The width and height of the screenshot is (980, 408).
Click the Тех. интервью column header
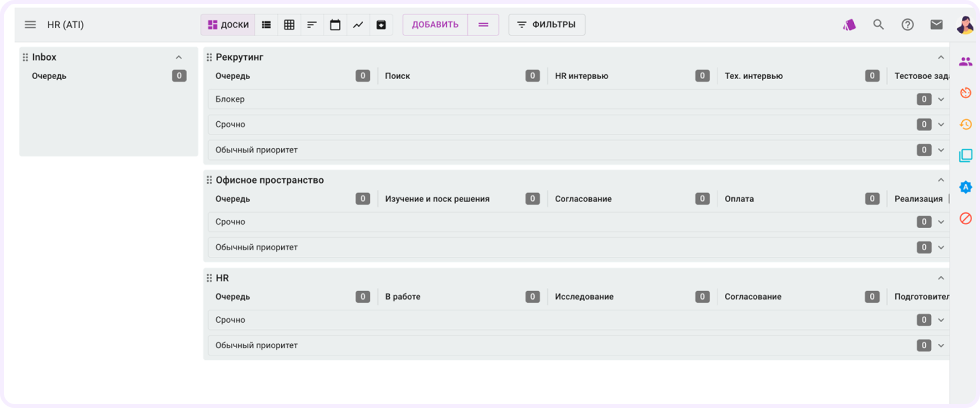coord(754,76)
